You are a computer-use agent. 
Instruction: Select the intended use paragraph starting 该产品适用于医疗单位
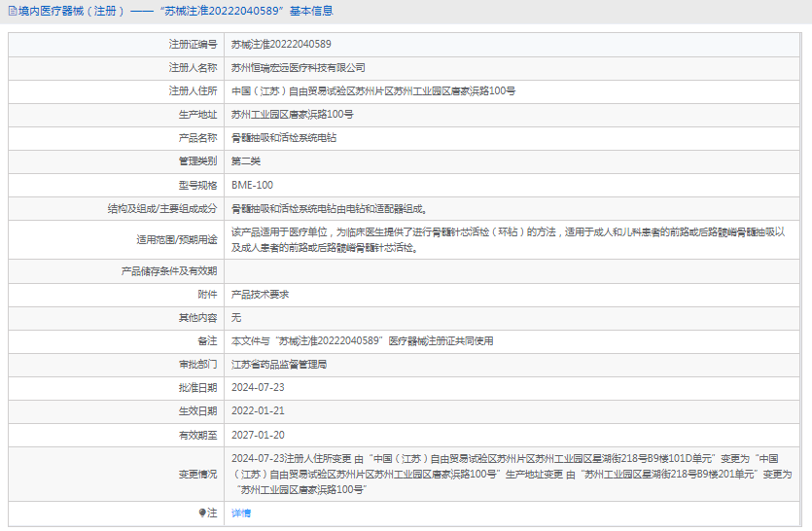click(508, 240)
